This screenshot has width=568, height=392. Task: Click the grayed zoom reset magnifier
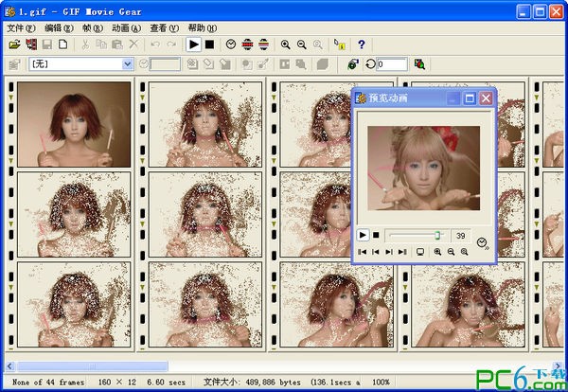click(318, 45)
